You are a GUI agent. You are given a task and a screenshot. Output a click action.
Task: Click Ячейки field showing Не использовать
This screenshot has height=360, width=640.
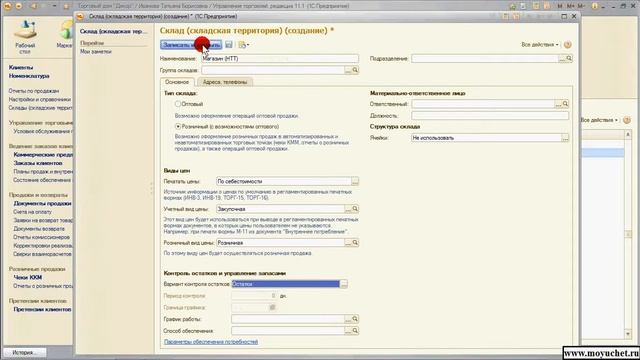coord(486,138)
